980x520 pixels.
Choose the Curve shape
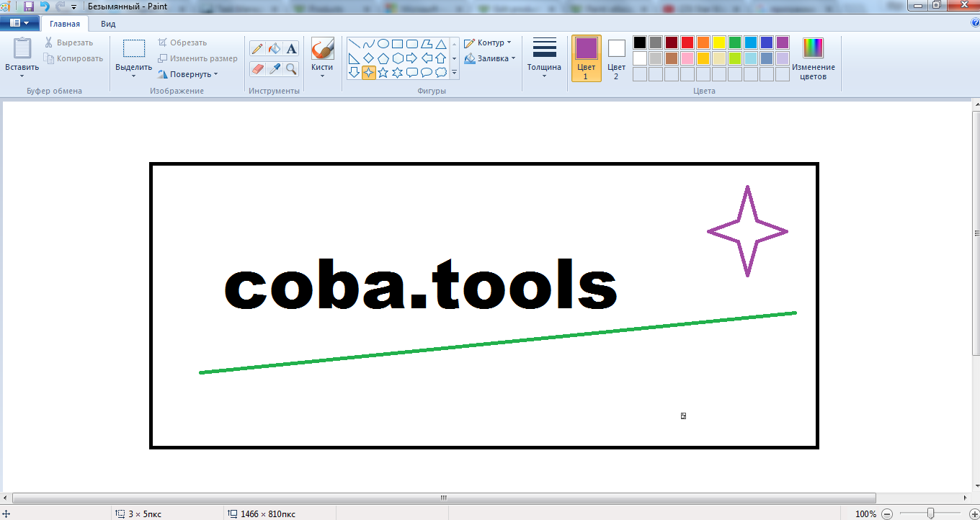pyautogui.click(x=369, y=44)
